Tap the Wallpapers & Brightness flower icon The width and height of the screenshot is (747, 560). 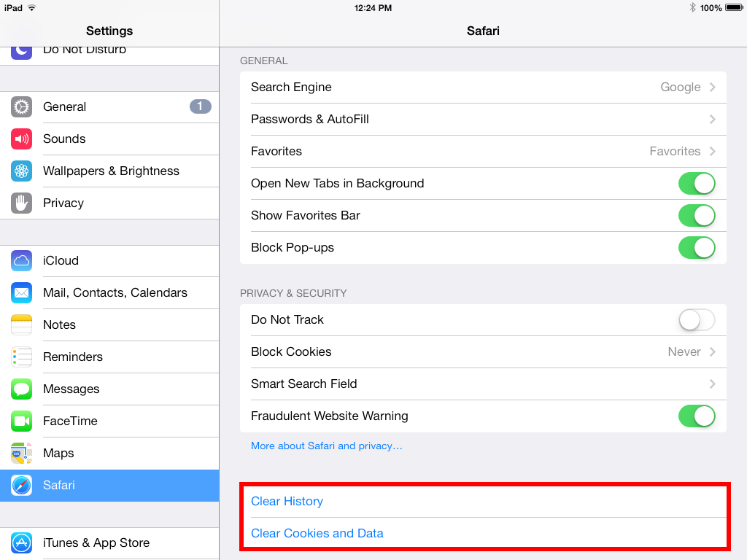[22, 171]
